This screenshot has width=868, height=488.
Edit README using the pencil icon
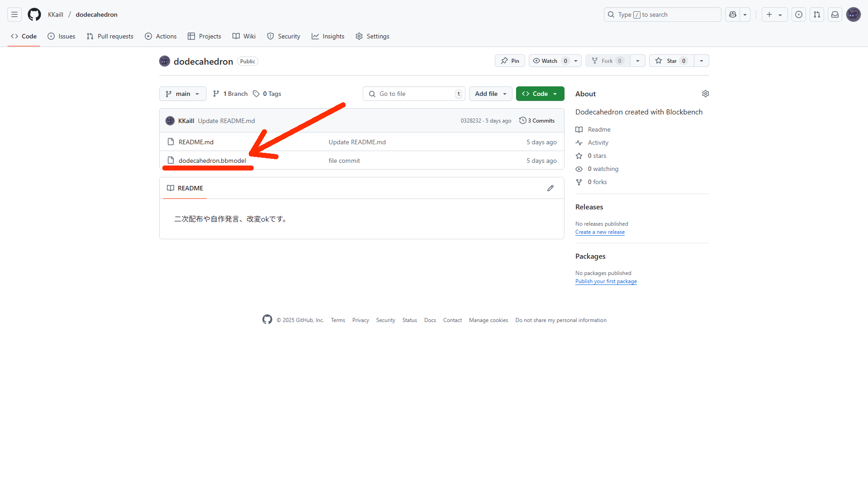[550, 188]
